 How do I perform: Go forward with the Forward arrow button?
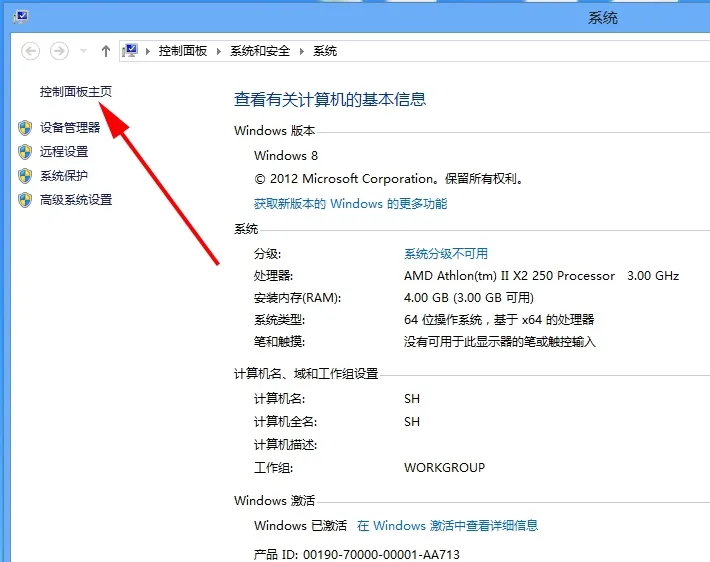pos(59,51)
